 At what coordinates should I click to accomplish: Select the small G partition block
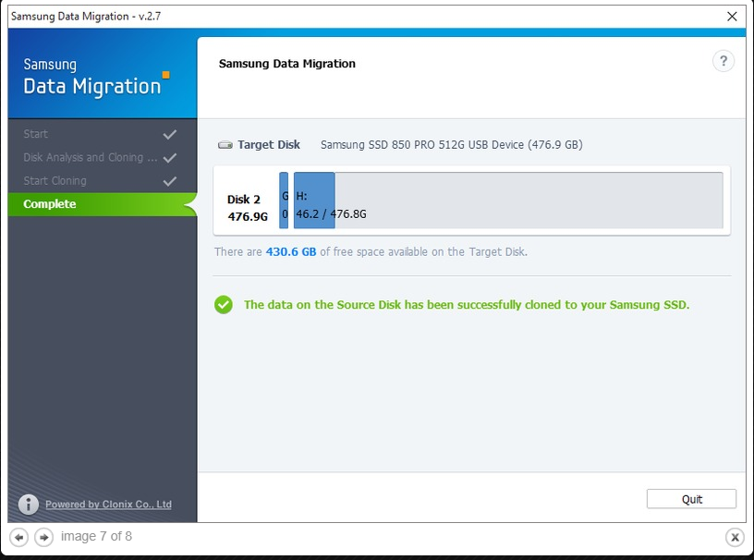(284, 201)
